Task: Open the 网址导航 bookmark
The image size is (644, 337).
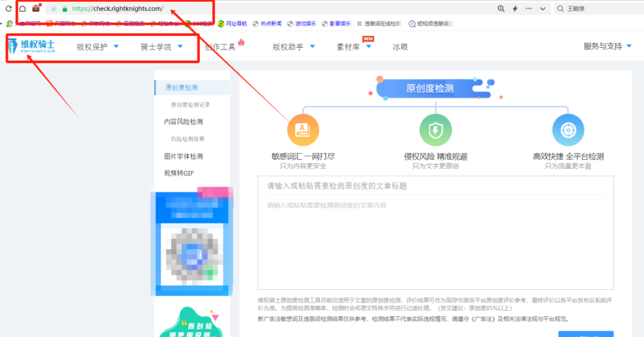Action: pos(233,23)
